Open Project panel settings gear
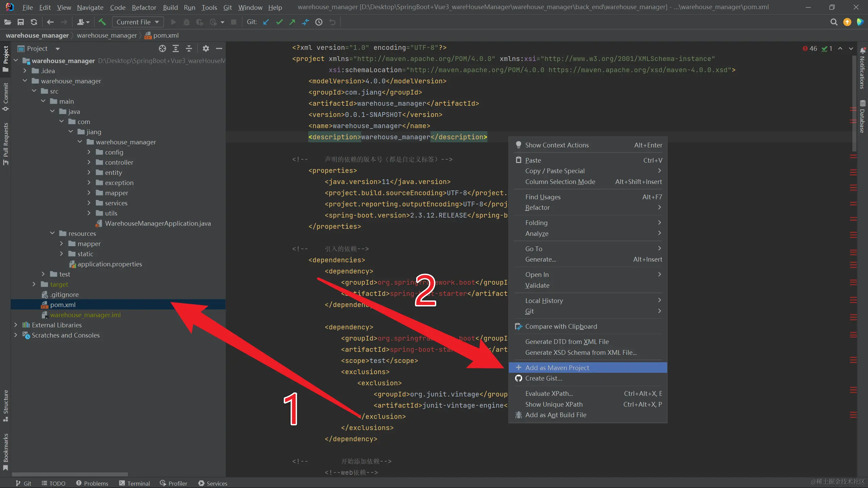The height and width of the screenshot is (488, 868). pyautogui.click(x=206, y=48)
